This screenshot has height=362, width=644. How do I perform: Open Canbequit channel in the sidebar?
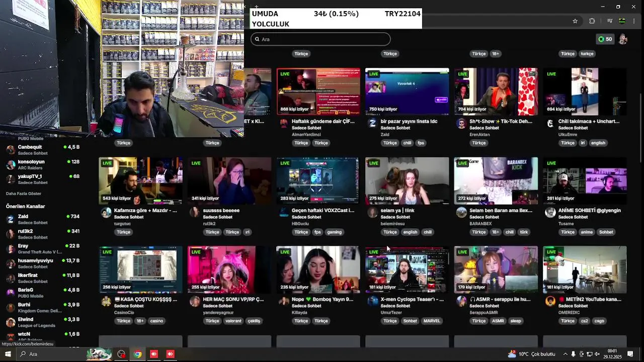[x=43, y=150]
